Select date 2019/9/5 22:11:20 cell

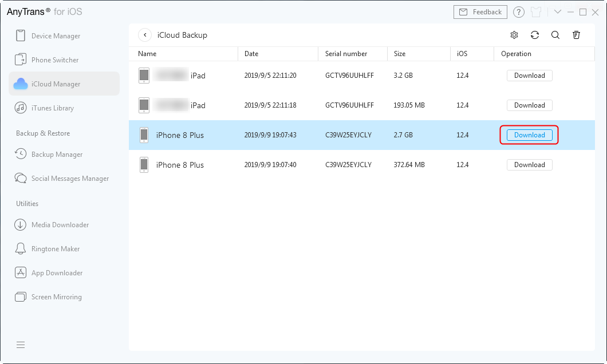[270, 76]
